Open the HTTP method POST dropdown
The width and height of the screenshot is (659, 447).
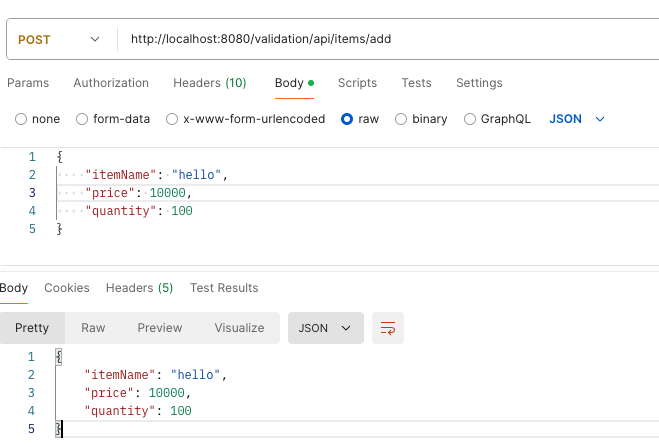tap(59, 39)
